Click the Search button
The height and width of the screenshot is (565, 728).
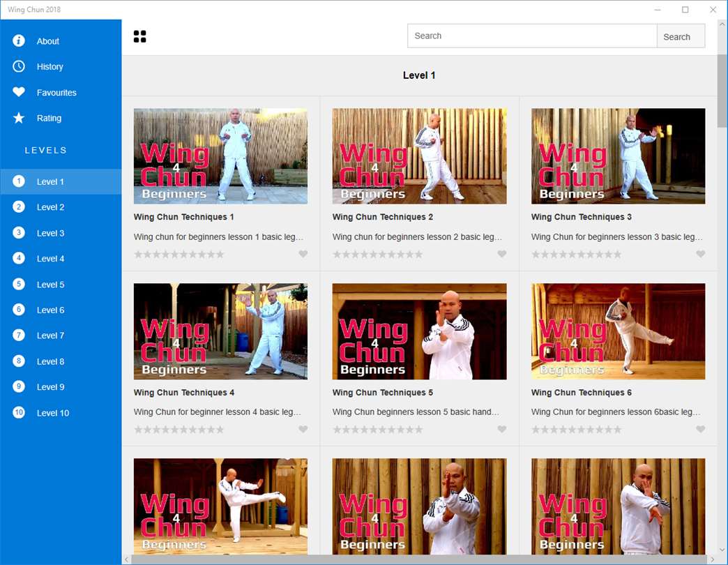pos(681,36)
